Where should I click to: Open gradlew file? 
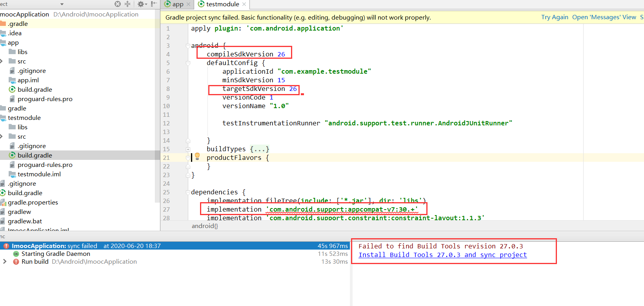pyautogui.click(x=19, y=212)
